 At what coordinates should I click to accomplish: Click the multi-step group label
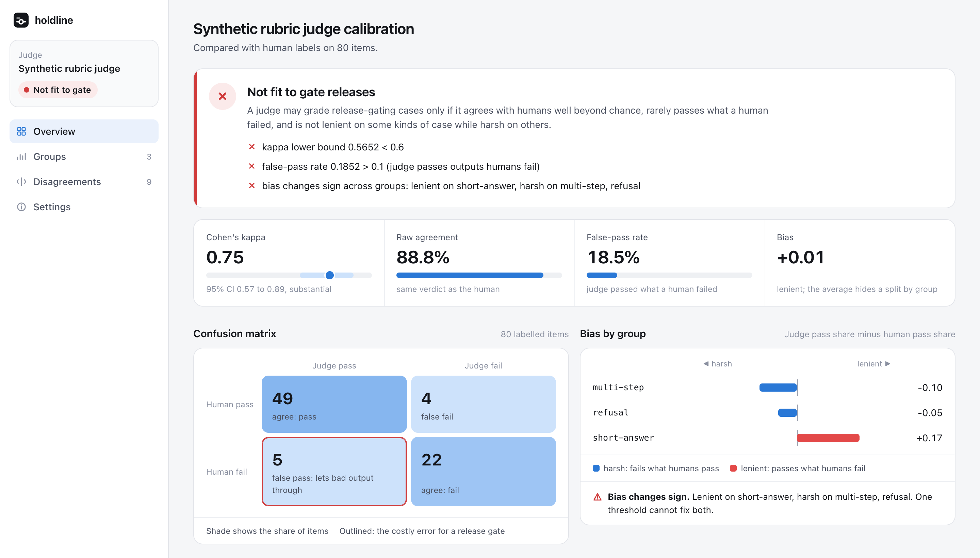pyautogui.click(x=618, y=388)
